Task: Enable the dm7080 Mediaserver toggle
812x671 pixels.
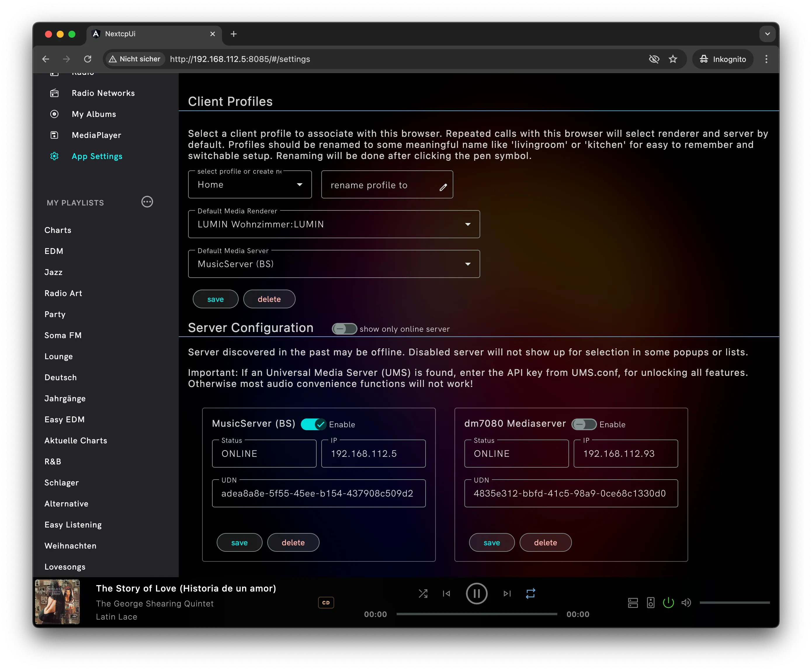Action: tap(584, 424)
